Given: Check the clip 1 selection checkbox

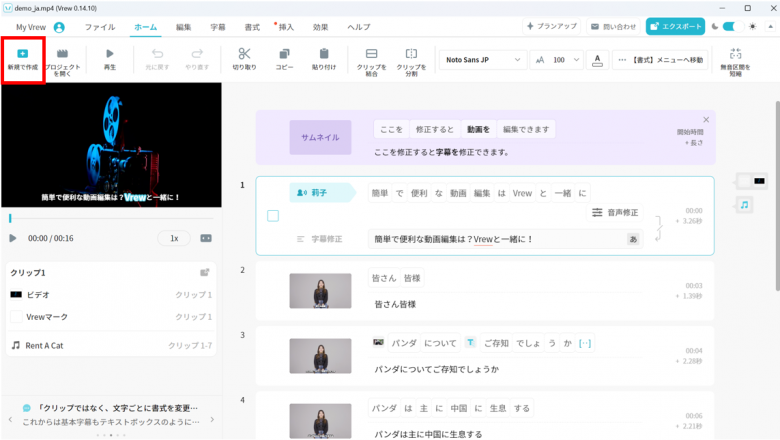Looking at the screenshot, I should [x=273, y=216].
